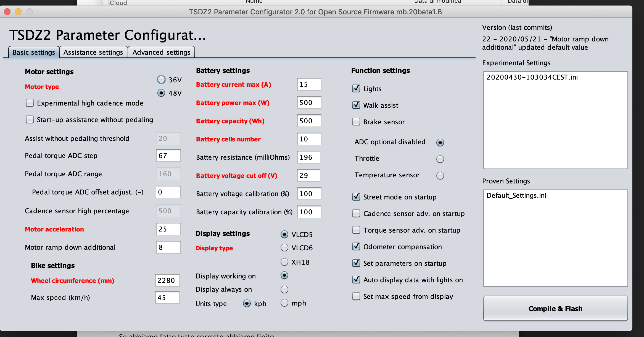Image resolution: width=644 pixels, height=337 pixels.
Task: Choose the VLCD6 display type
Action: tap(284, 248)
